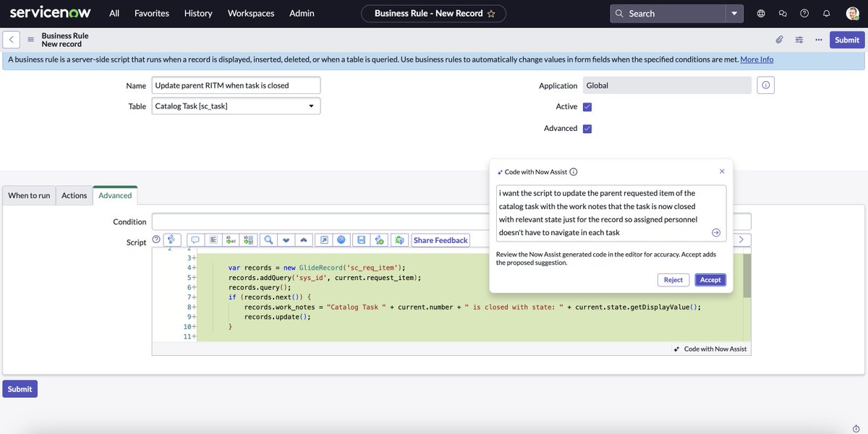Screen dimensions: 868x434
Task: Reject the Now Assist code suggestion
Action: (x=673, y=280)
